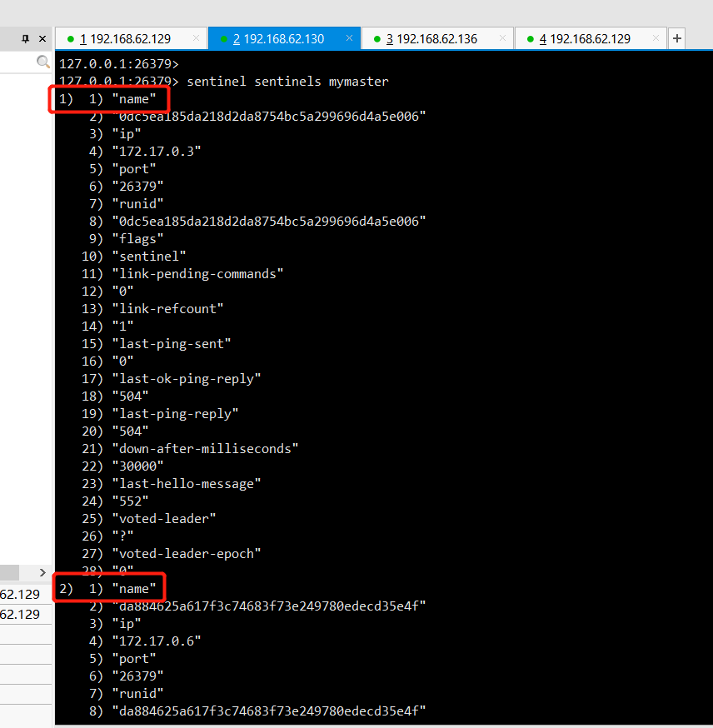
Task: Open the search magnifier tool
Action: [42, 61]
